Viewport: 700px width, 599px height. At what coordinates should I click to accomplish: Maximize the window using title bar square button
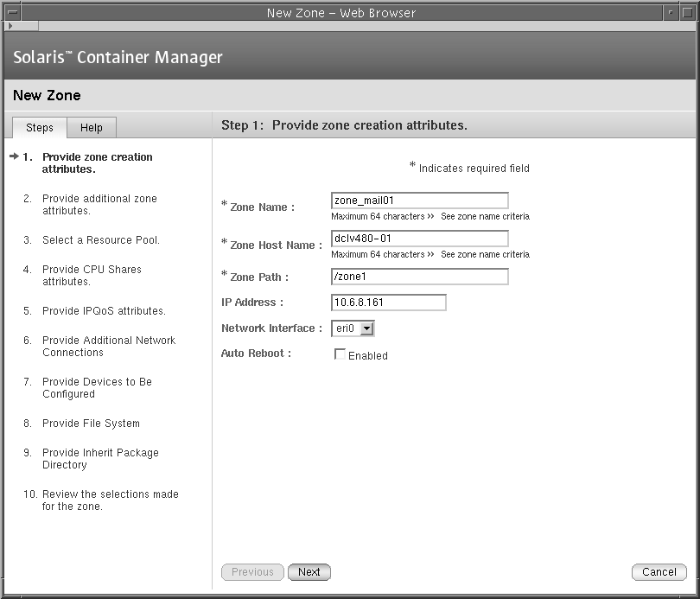coord(688,12)
